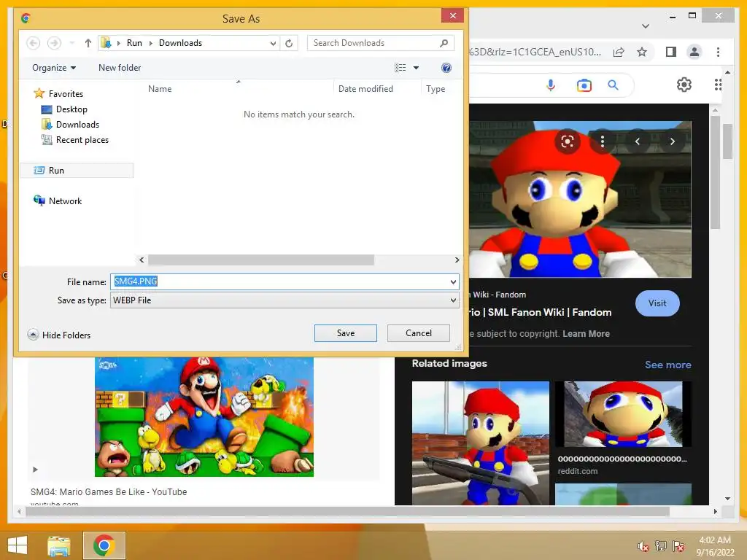
Task: Share this page icon in Chrome
Action: tap(619, 52)
